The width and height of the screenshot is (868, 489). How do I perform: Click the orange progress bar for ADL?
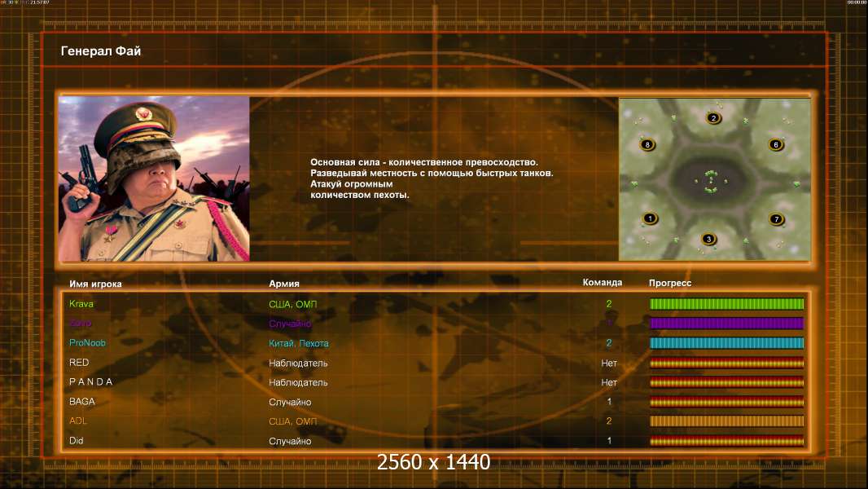point(726,421)
